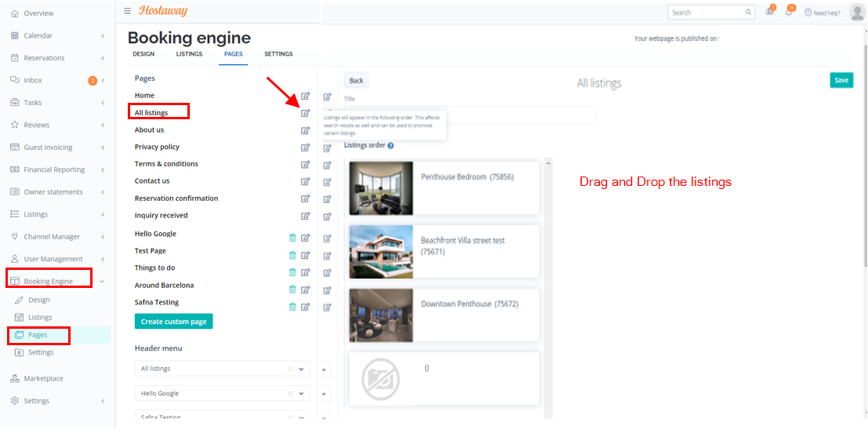Click the Hostaway logo
868x437 pixels.
click(x=163, y=11)
